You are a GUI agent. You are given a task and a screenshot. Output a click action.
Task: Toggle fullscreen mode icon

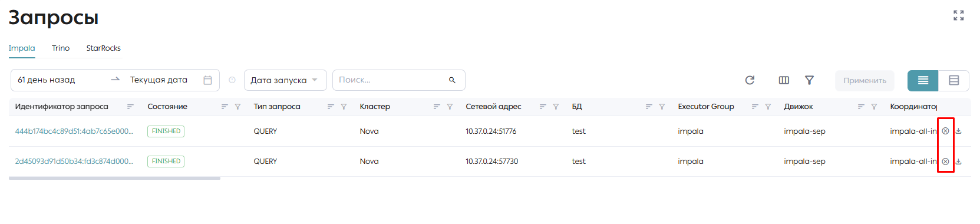(959, 15)
